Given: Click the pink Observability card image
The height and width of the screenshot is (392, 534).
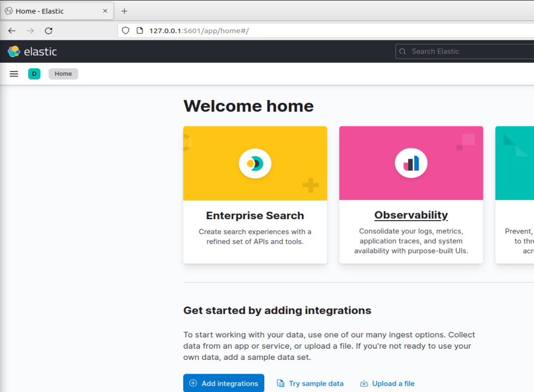Looking at the screenshot, I should pyautogui.click(x=411, y=163).
